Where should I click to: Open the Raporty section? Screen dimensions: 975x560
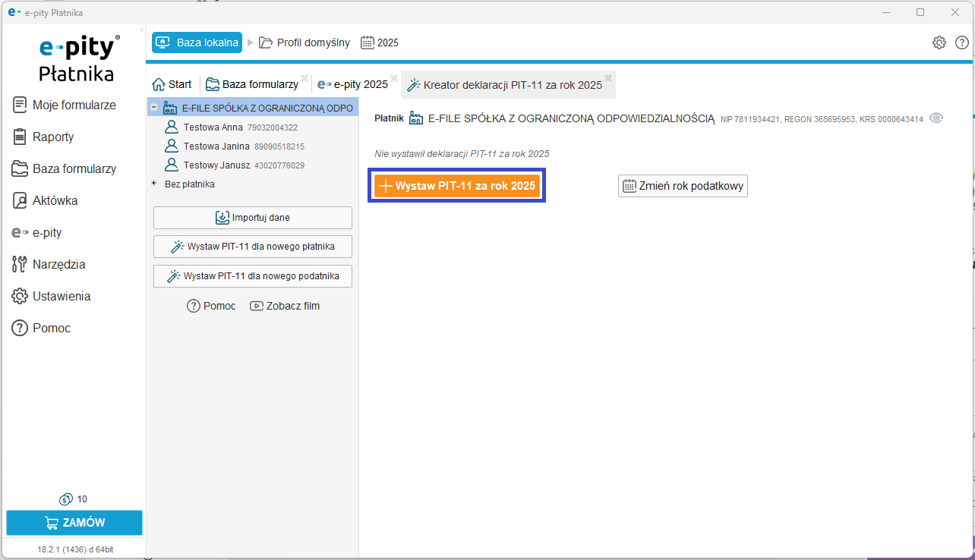point(52,137)
